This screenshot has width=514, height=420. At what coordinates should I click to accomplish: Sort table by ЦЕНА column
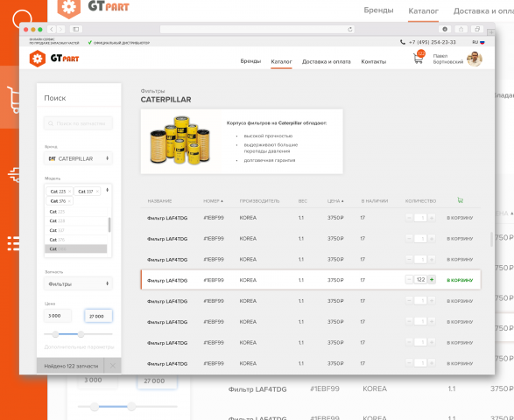335,201
